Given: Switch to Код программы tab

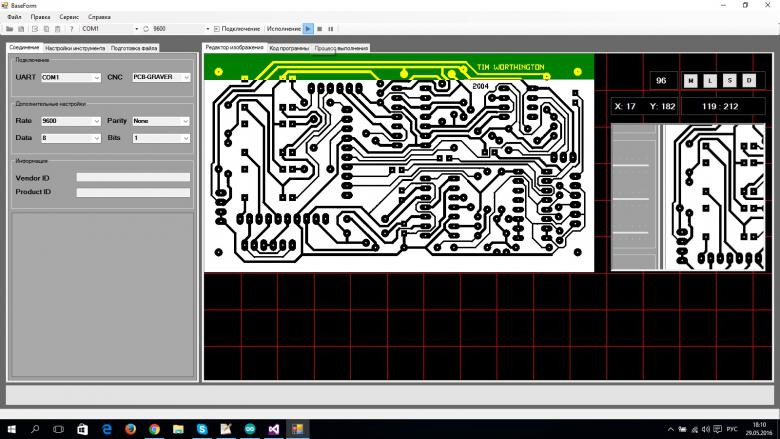Looking at the screenshot, I should pos(289,48).
